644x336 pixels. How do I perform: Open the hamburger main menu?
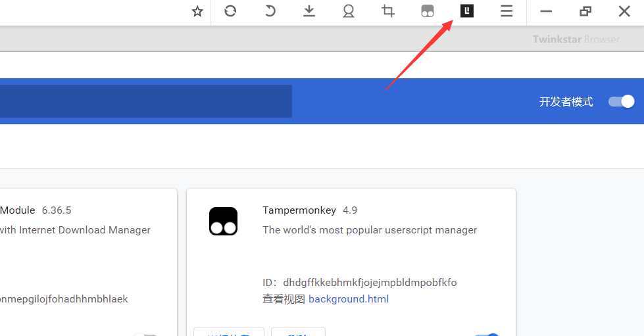tap(507, 11)
